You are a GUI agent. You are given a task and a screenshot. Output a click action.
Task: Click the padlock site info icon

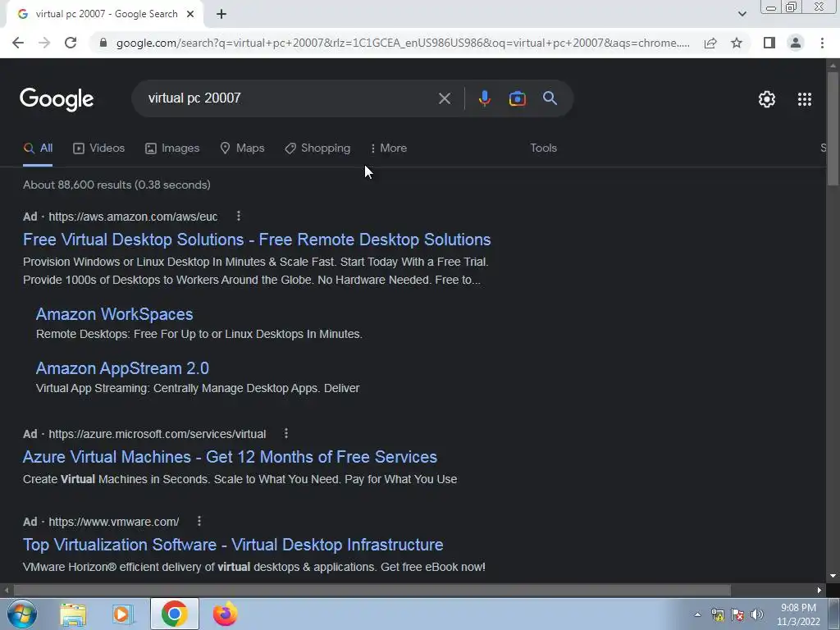tap(103, 43)
